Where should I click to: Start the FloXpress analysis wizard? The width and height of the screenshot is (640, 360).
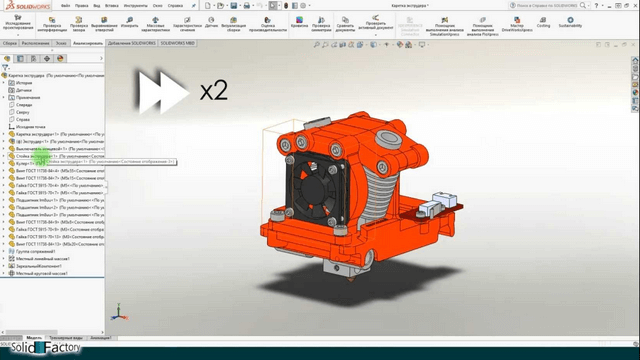[x=483, y=26]
